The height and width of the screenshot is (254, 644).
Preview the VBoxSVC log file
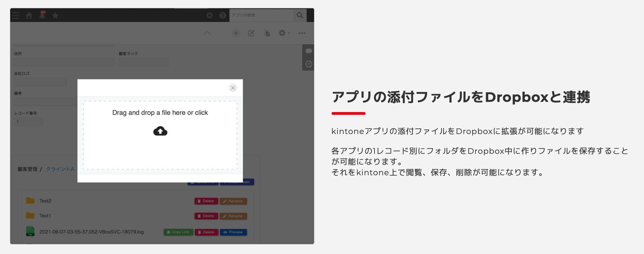coord(233,232)
